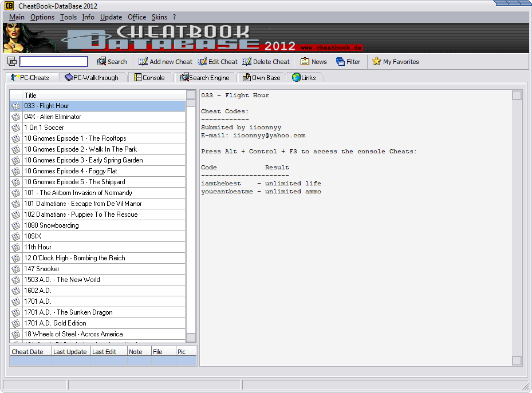
Task: Click the icon beside 12 O'Clock High
Action: (x=16, y=258)
